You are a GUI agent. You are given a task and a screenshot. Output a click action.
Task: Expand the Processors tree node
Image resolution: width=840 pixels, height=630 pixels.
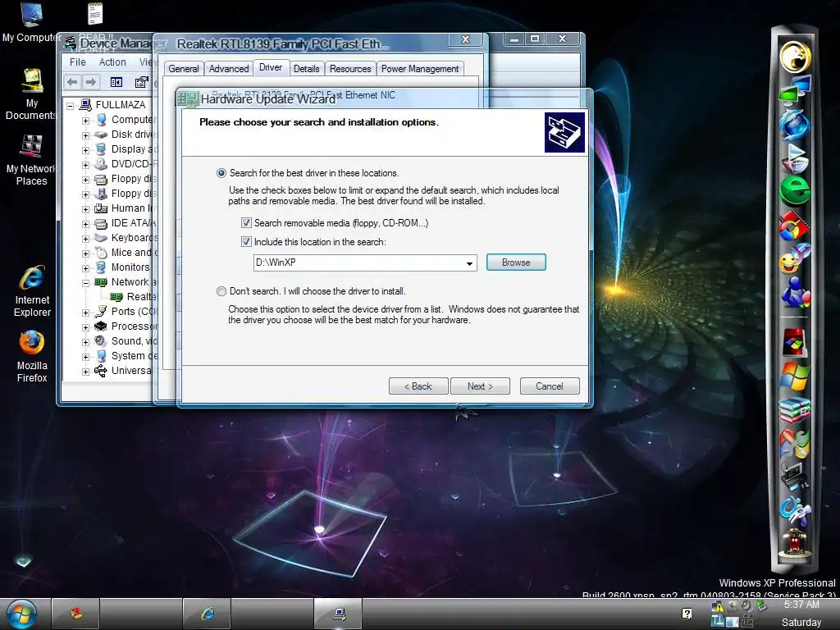click(x=85, y=326)
